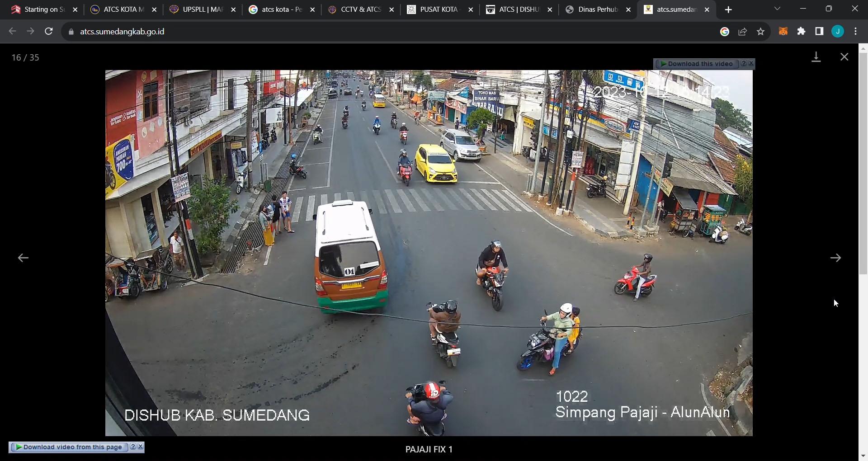Open the Extensions puzzle menu
868x461 pixels.
click(x=801, y=31)
